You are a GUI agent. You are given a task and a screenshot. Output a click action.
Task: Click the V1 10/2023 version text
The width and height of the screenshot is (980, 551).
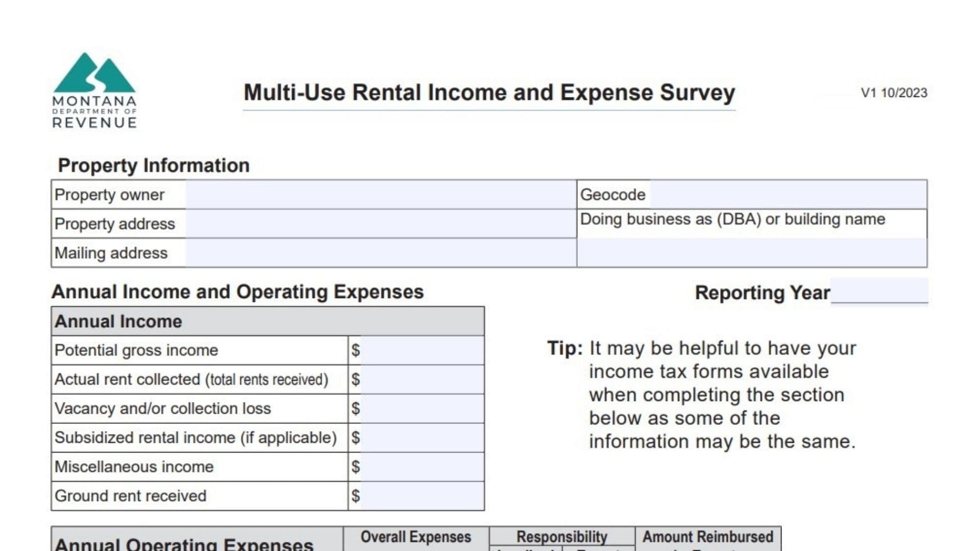tap(894, 93)
